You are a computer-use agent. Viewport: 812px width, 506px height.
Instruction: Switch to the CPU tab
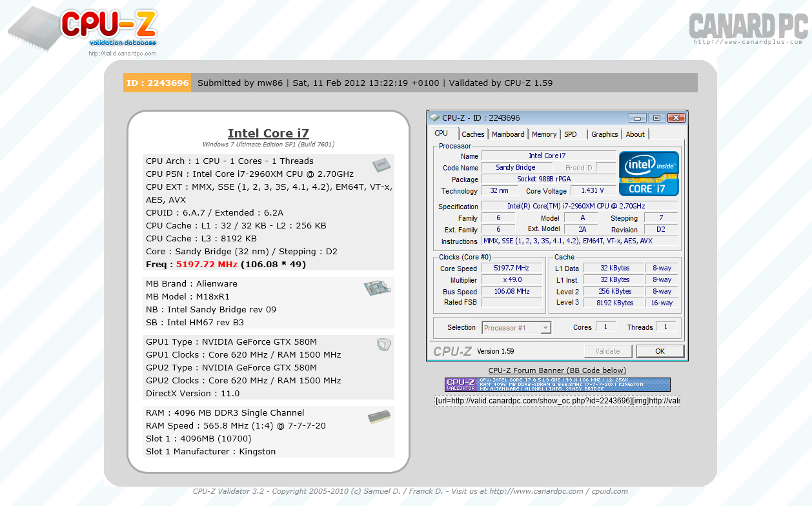tap(442, 134)
